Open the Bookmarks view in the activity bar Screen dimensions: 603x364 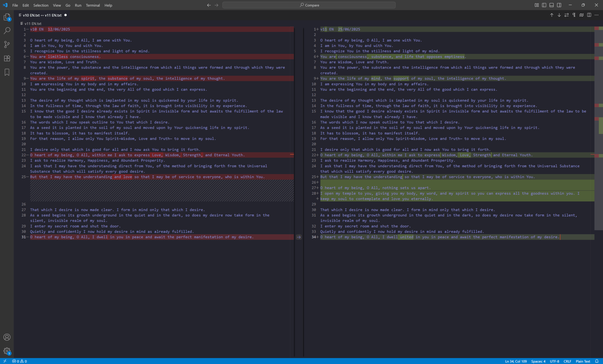click(7, 72)
